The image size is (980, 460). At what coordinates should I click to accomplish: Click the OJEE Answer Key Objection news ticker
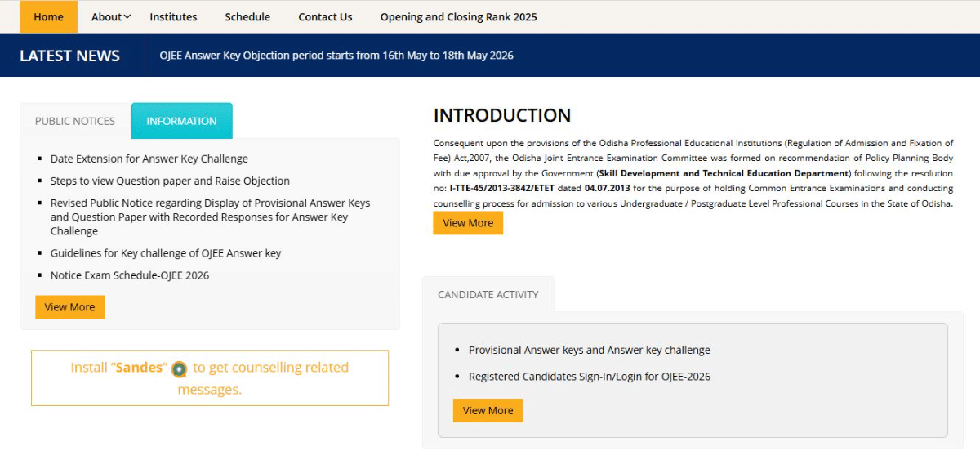(336, 56)
